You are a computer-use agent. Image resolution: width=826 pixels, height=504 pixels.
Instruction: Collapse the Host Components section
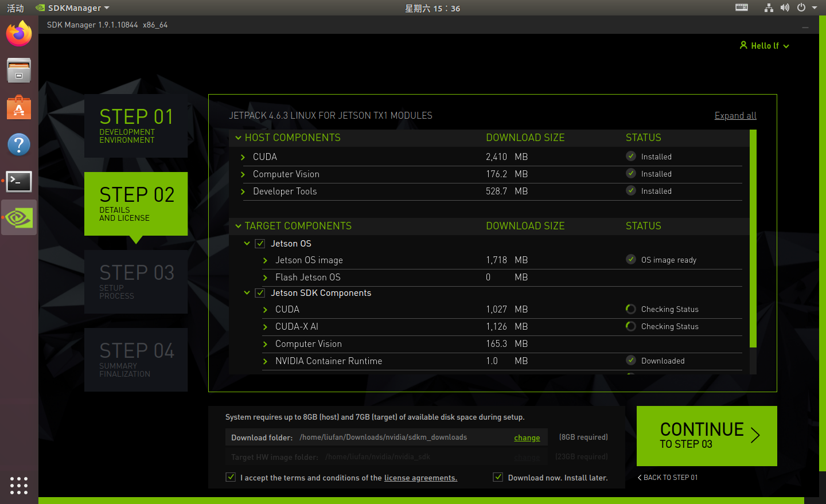(238, 138)
